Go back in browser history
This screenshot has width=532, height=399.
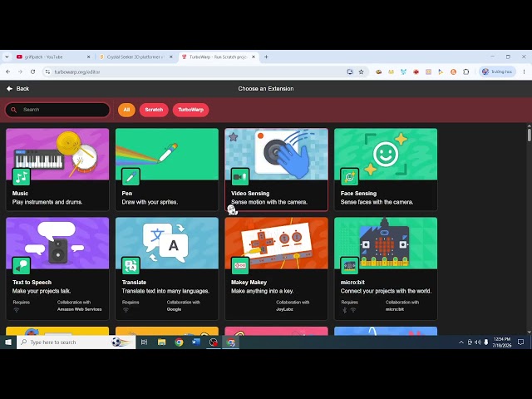click(8, 71)
